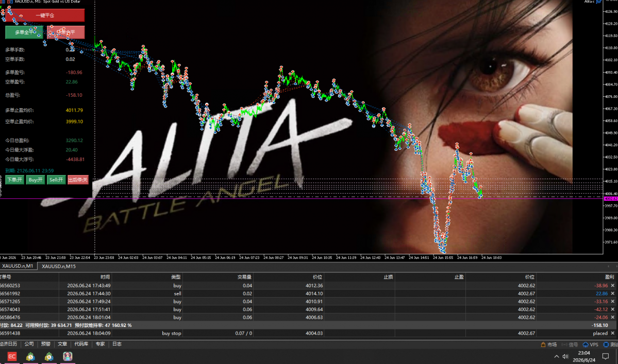
Task: Open the 信号 signals icon in status bar
Action: 570,344
